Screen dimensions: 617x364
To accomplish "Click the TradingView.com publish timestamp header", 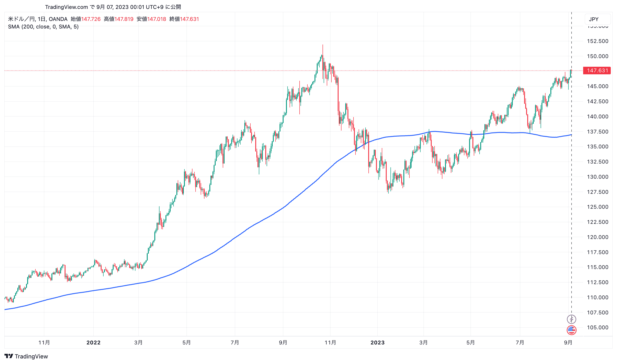I will click(x=113, y=7).
